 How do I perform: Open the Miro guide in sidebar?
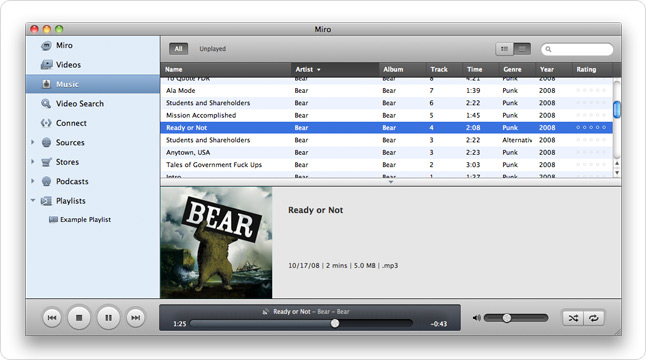click(x=64, y=45)
